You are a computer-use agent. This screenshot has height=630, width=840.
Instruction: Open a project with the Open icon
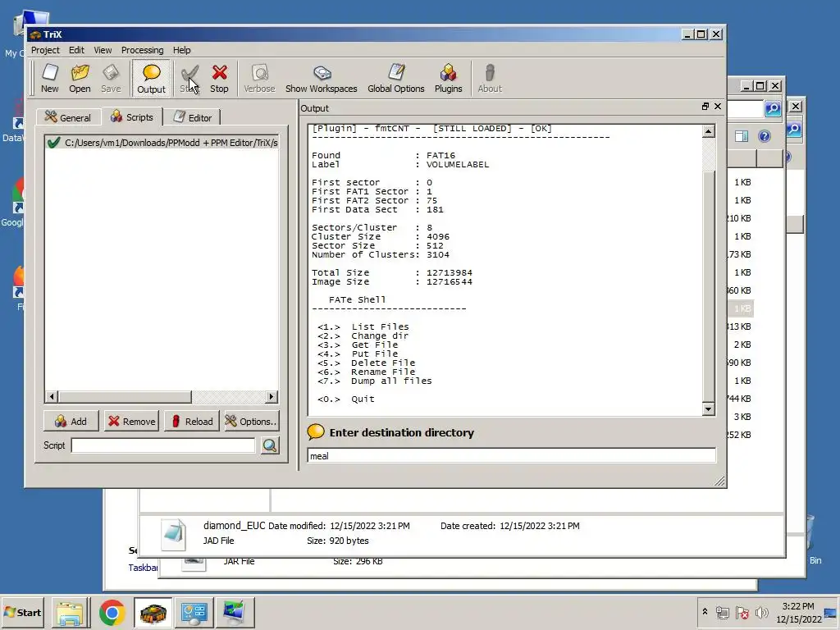80,78
